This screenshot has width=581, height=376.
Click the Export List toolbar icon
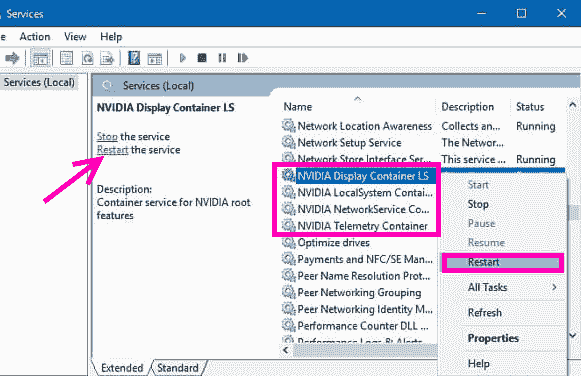click(x=107, y=58)
